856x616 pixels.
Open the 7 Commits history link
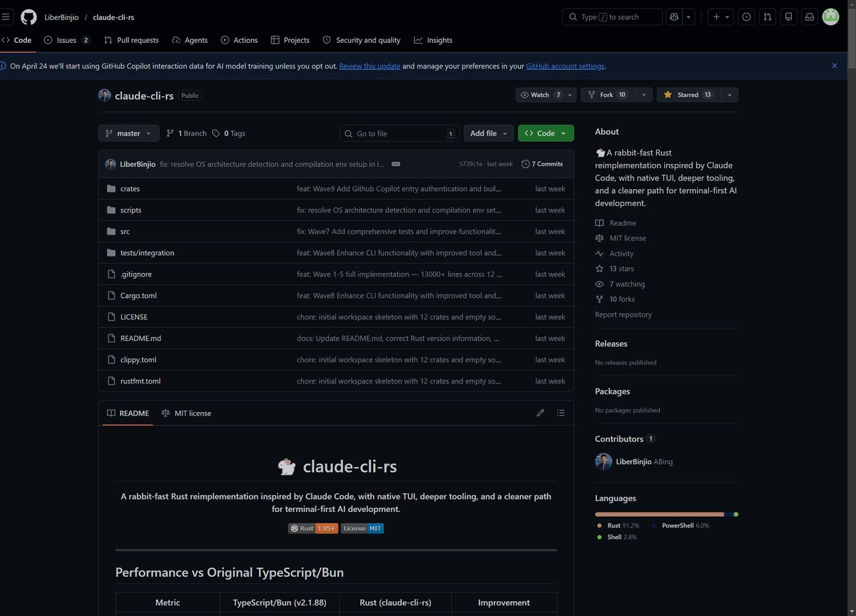tap(542, 164)
